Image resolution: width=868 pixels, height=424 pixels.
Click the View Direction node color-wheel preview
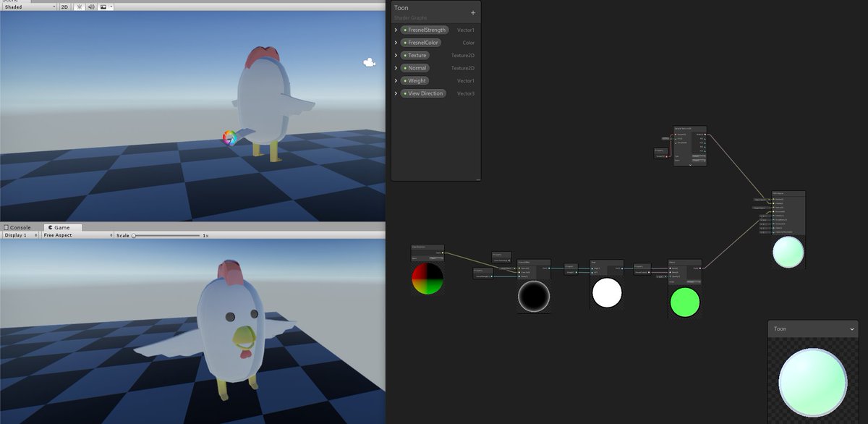coord(427,278)
